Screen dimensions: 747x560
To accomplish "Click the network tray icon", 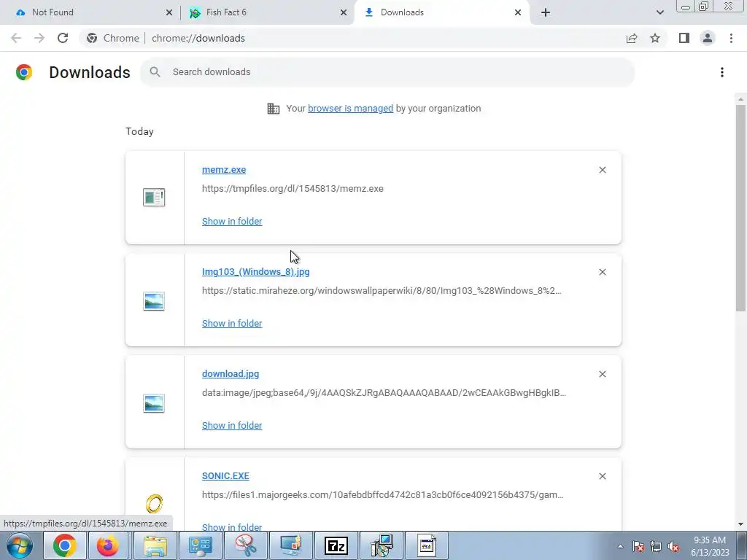I will [656, 546].
